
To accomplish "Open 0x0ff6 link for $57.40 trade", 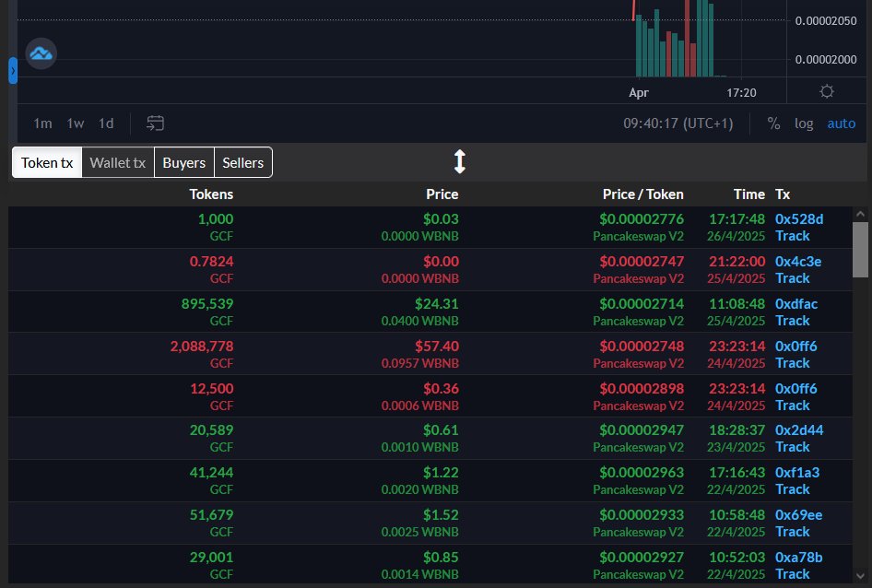I will (x=795, y=346).
